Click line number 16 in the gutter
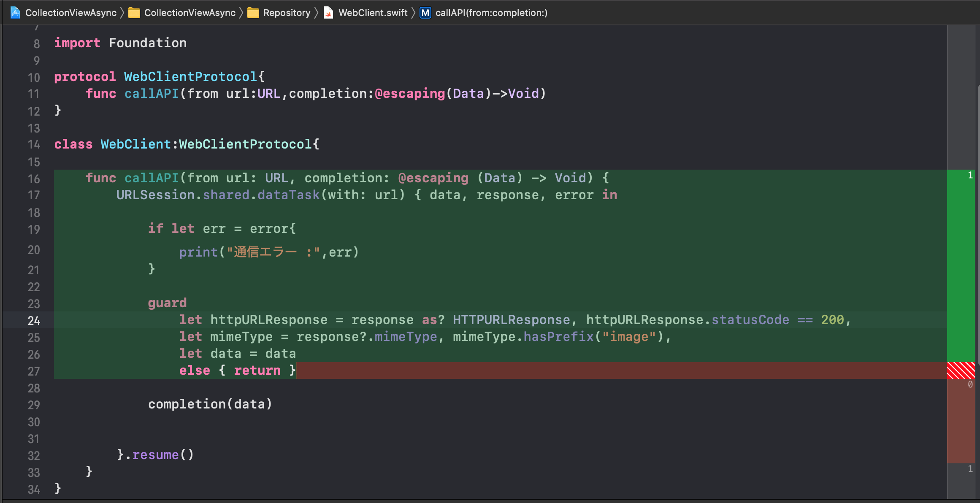 34,179
